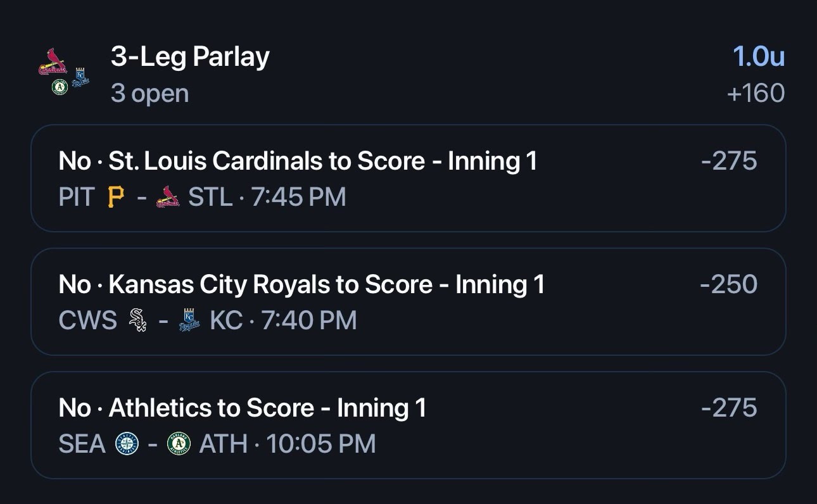The width and height of the screenshot is (817, 504).
Task: Click the Royals logo in the parlay header
Action: [80, 79]
